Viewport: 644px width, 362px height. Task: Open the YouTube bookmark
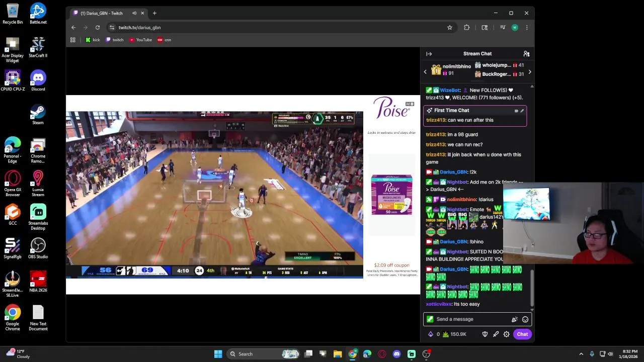coord(140,40)
